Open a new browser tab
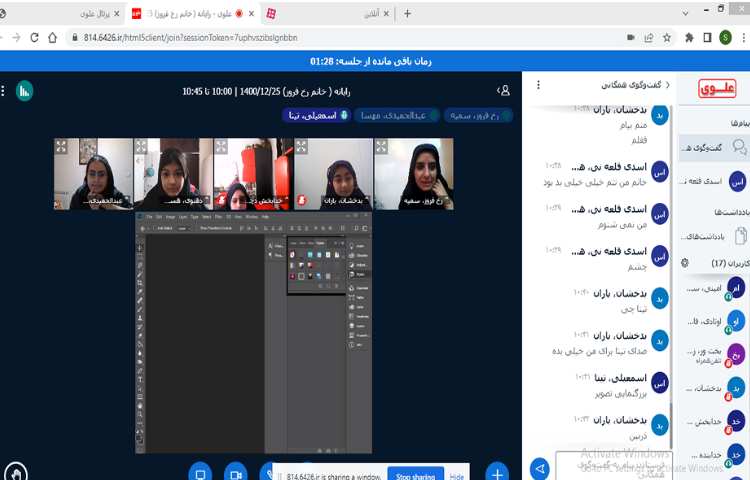Viewport: 750px width, 480px height. 408,14
